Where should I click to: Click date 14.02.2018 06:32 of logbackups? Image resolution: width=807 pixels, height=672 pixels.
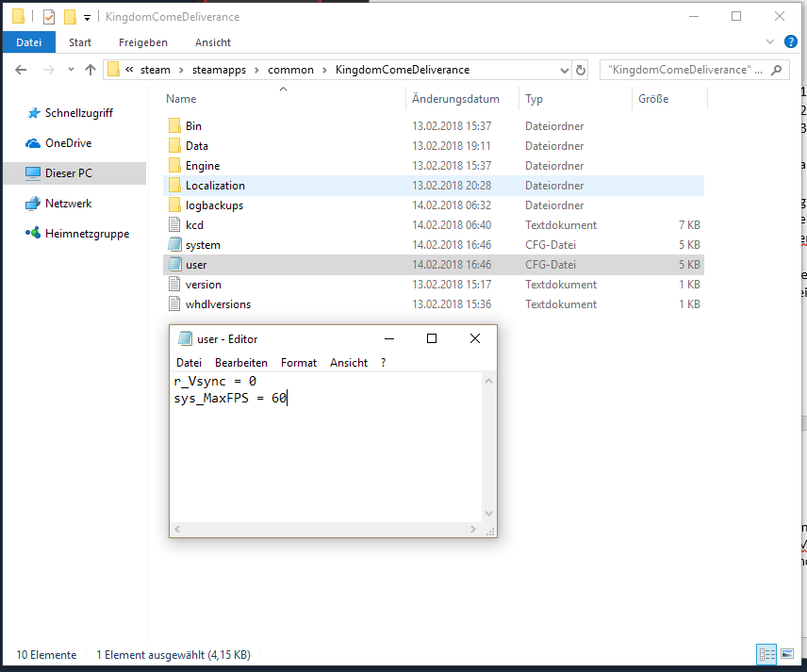coord(452,205)
